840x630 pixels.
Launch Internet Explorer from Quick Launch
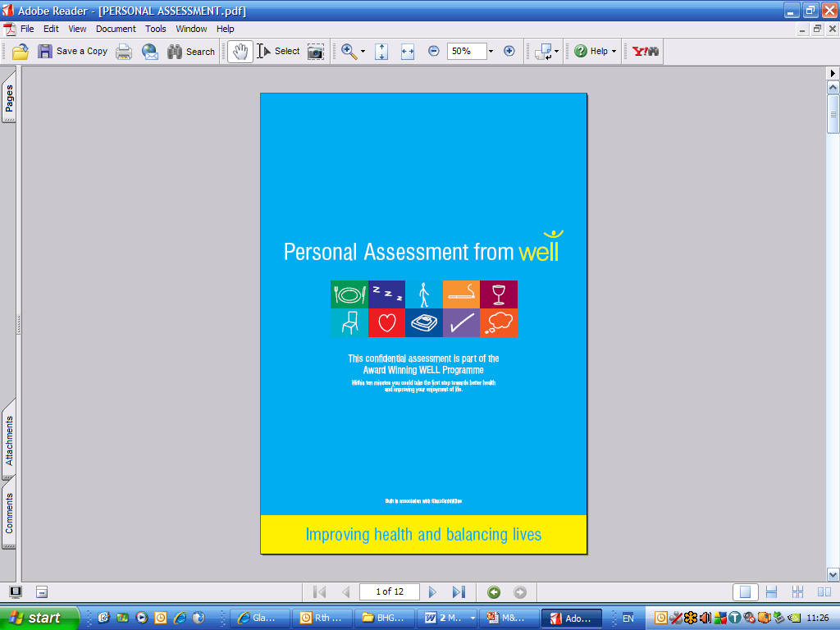(x=180, y=618)
